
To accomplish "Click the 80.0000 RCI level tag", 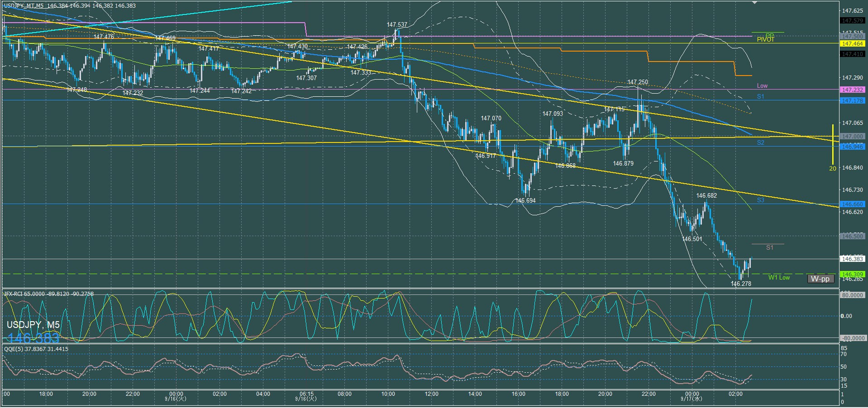I will tap(852, 295).
